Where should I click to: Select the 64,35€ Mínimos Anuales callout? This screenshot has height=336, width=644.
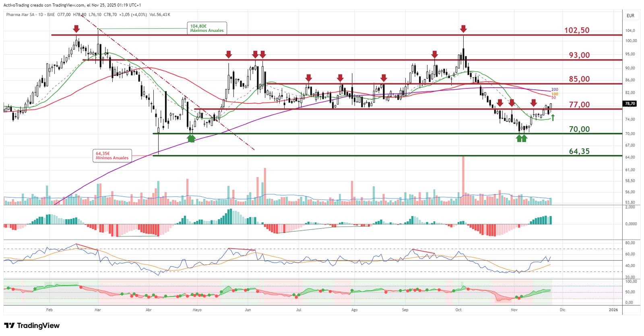click(112, 156)
